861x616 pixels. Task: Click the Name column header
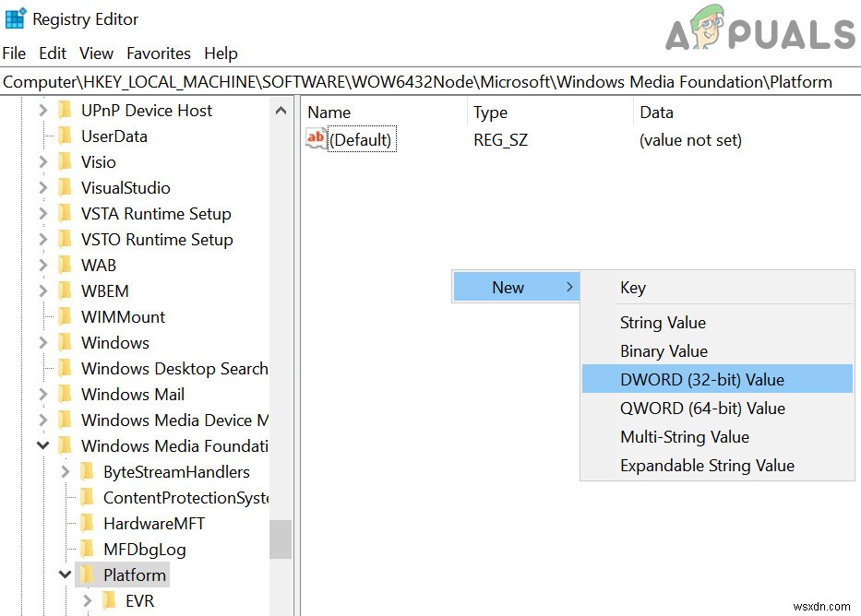point(329,113)
